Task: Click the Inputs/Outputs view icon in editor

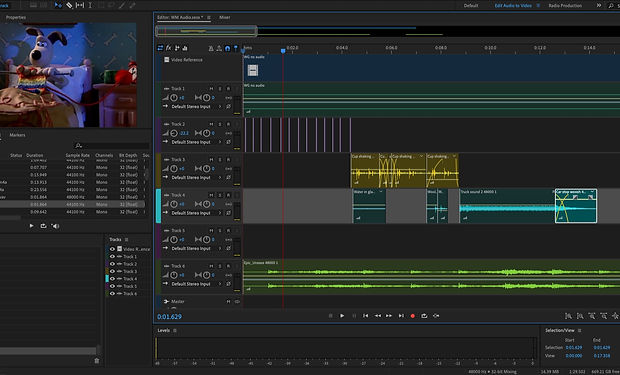Action: click(160, 48)
